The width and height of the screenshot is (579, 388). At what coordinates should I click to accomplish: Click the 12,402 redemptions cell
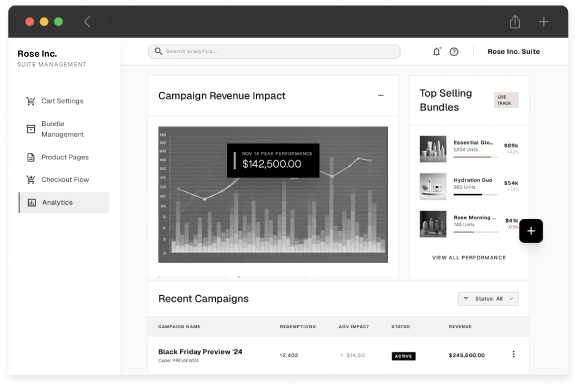click(x=289, y=355)
